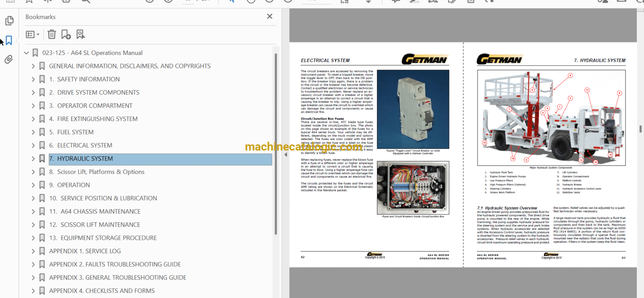Expand the GENERAL INFORMATION, DISCLAIMERS bookmark
The image size is (644, 298).
coord(34,66)
